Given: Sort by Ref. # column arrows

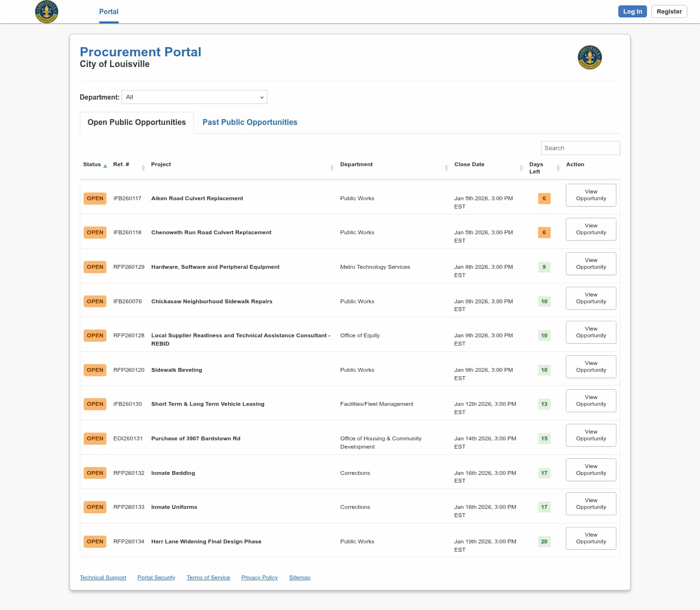Looking at the screenshot, I should click(x=143, y=168).
